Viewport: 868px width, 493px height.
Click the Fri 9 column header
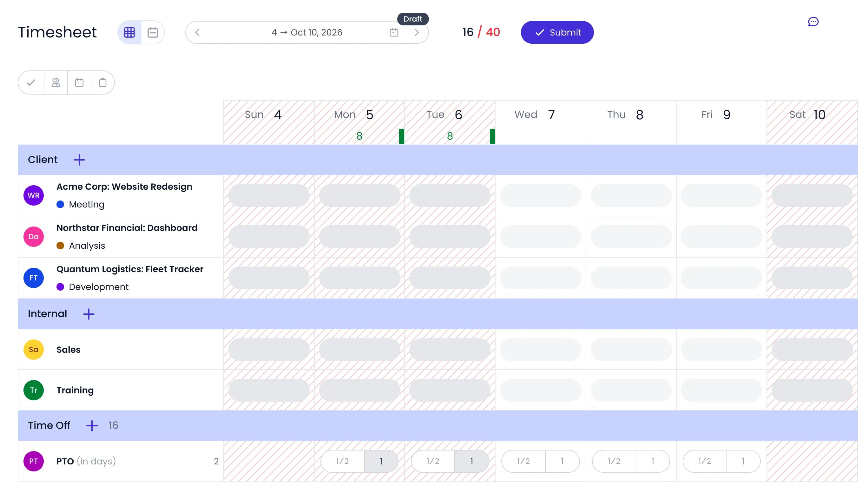pos(721,122)
